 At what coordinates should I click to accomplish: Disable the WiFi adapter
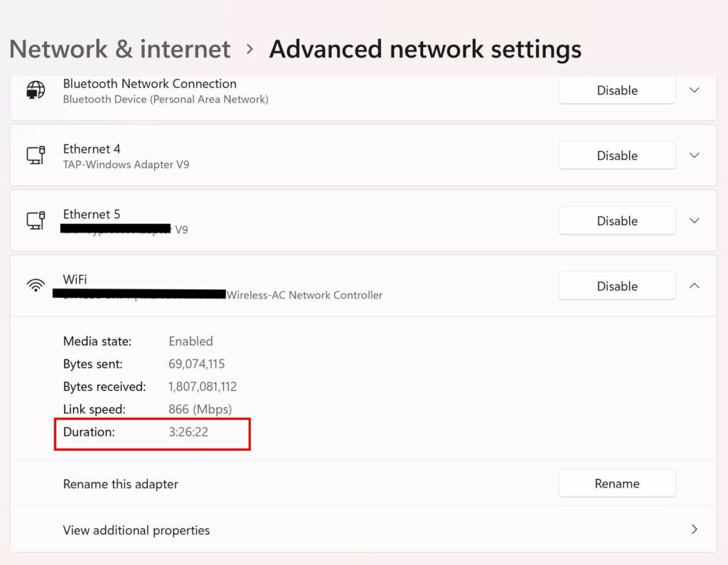(x=616, y=286)
